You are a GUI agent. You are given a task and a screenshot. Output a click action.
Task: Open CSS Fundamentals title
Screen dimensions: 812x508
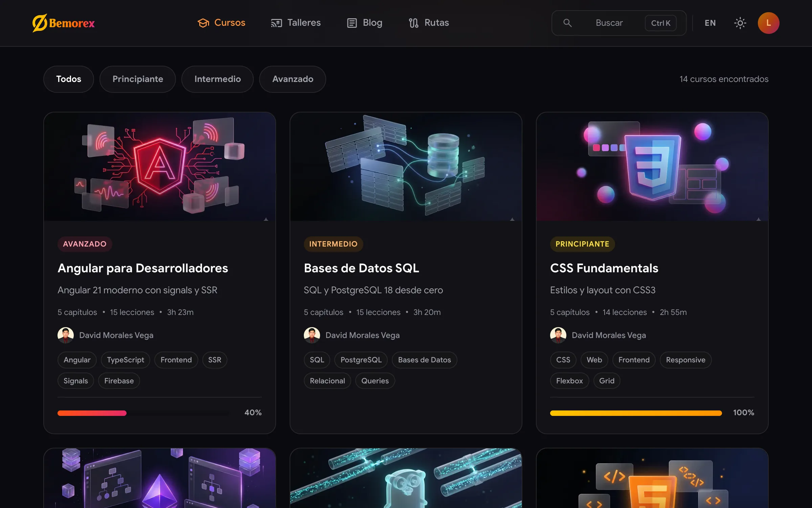pyautogui.click(x=604, y=268)
